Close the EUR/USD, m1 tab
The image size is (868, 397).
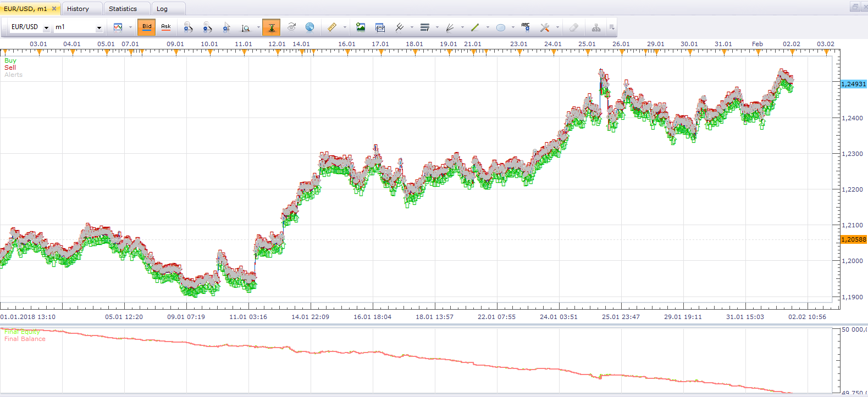point(54,9)
